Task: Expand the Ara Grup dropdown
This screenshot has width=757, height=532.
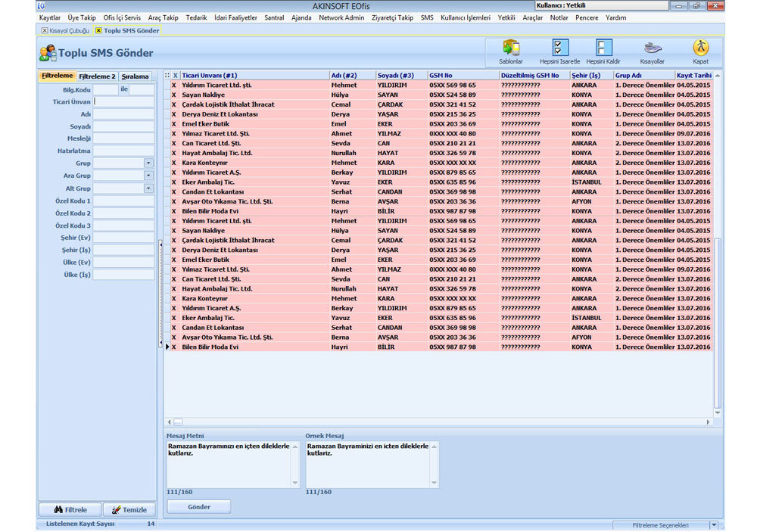Action: [148, 176]
